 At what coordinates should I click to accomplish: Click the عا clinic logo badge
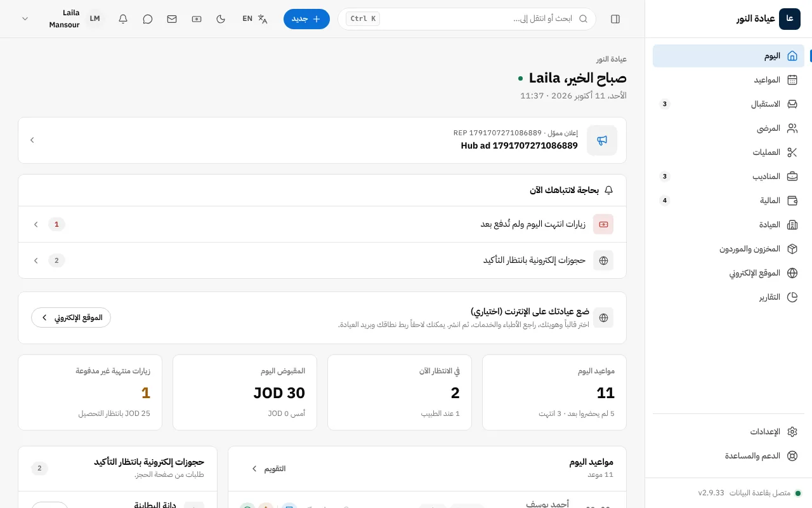(790, 19)
